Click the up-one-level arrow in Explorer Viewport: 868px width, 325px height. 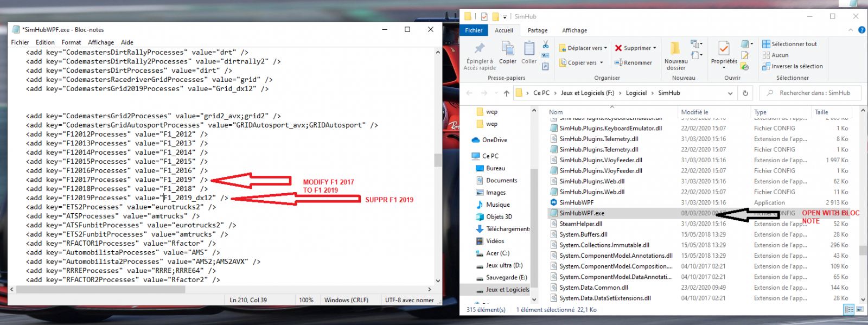click(x=506, y=93)
